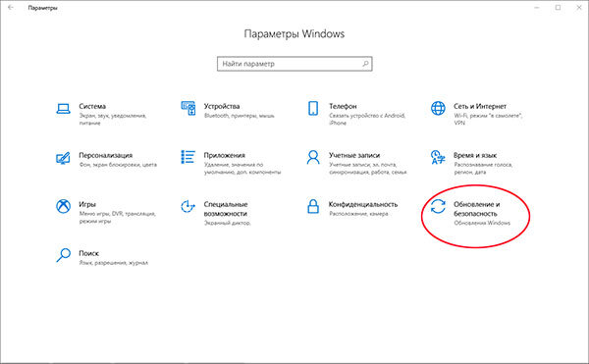589x364 pixels.
Task: Select the Игры label
Action: click(87, 204)
